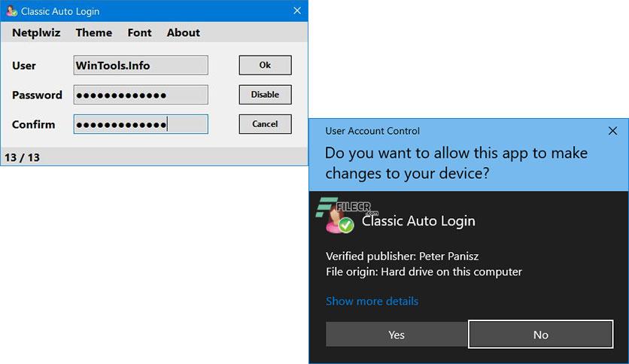Open the About menu

tap(183, 32)
